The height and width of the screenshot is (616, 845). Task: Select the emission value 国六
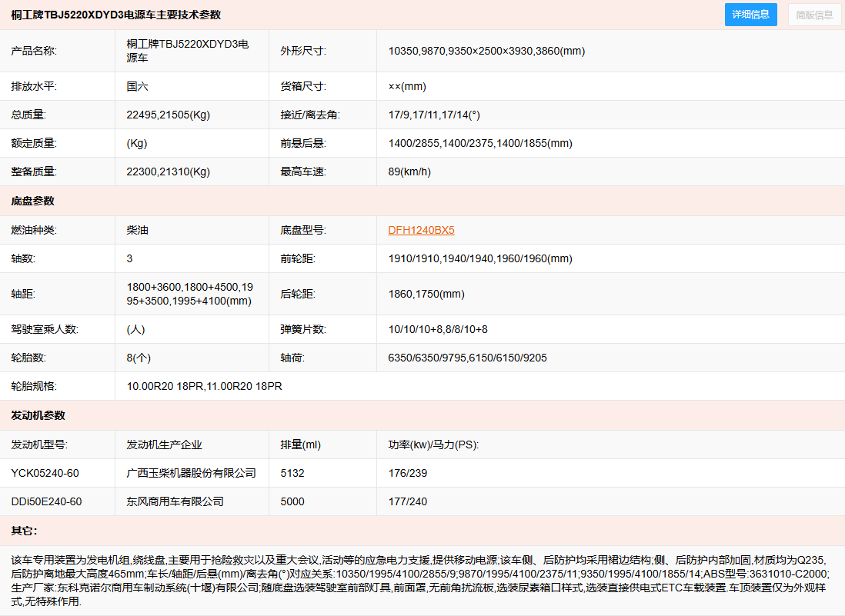pos(138,86)
